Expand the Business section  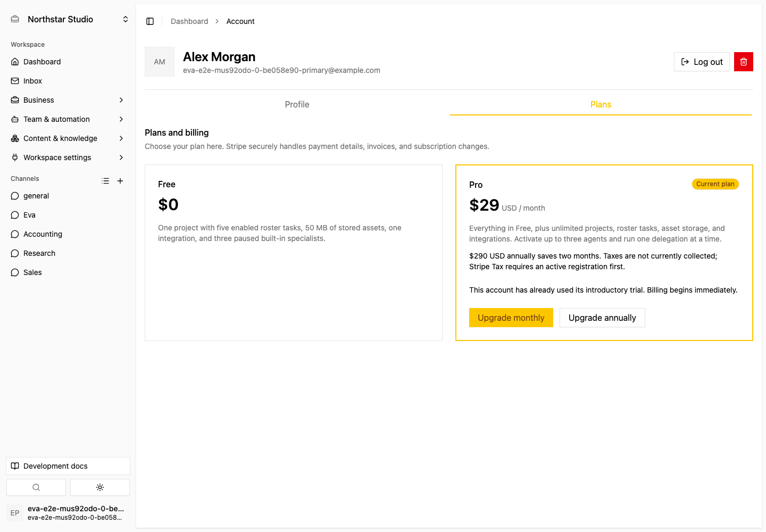68,100
